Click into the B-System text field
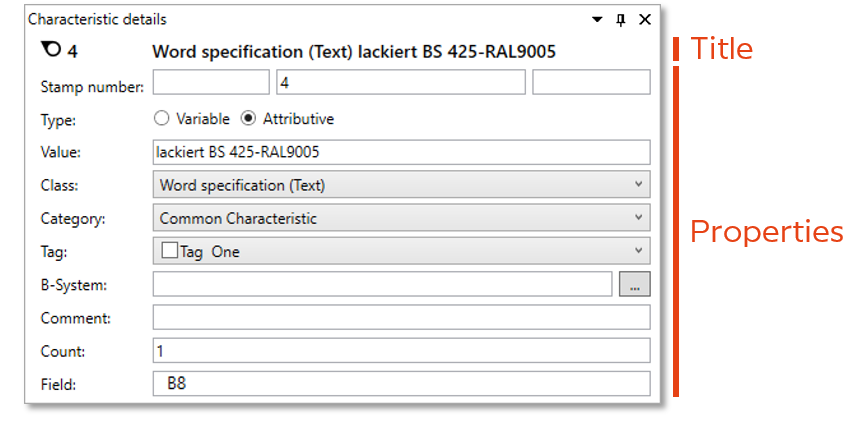 tap(382, 285)
